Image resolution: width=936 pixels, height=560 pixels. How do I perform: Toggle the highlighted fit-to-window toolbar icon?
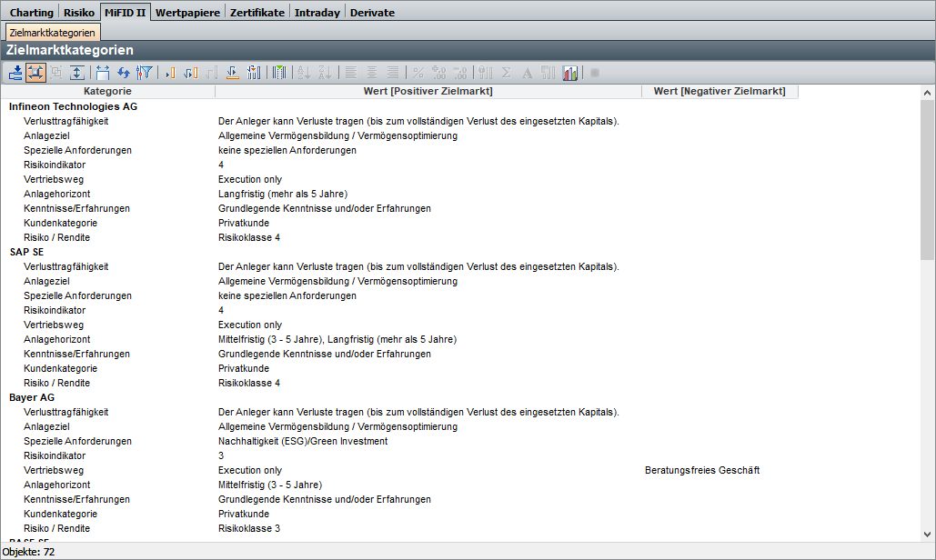36,73
